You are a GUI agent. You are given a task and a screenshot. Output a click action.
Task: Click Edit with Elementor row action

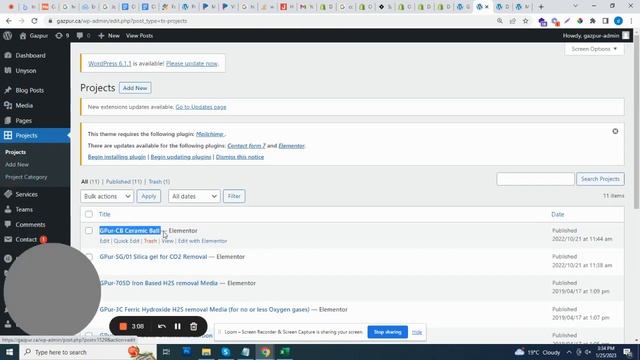(202, 241)
